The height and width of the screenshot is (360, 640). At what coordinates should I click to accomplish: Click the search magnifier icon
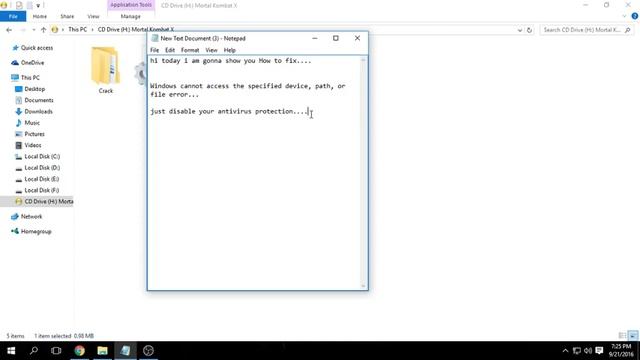pos(628,30)
